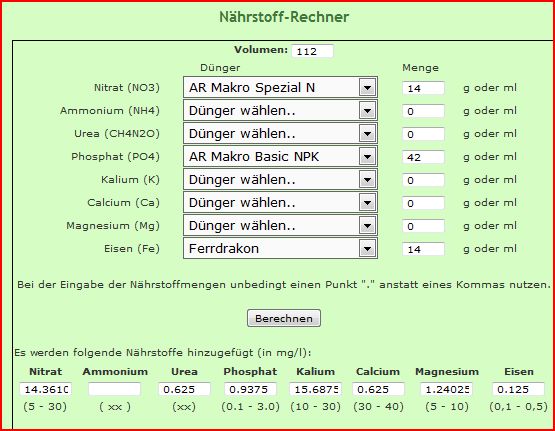Focus the Volumen input field
Viewport: 555px width, 431px height.
pos(313,51)
